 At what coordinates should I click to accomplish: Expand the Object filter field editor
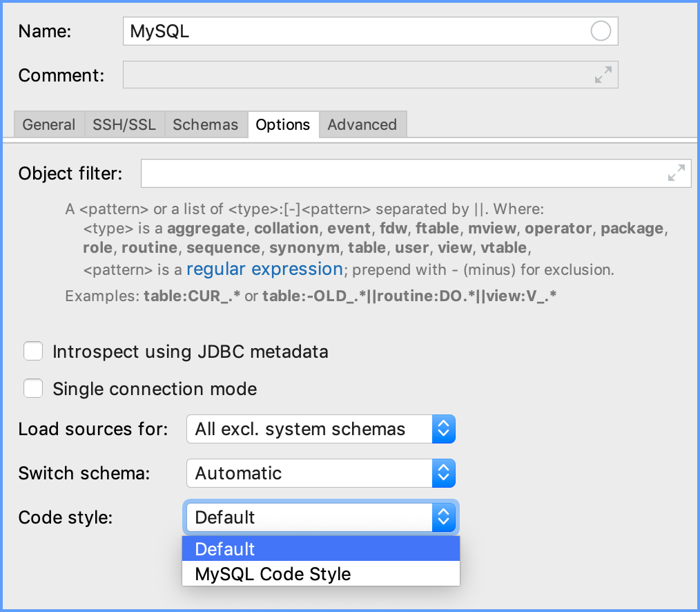(677, 173)
